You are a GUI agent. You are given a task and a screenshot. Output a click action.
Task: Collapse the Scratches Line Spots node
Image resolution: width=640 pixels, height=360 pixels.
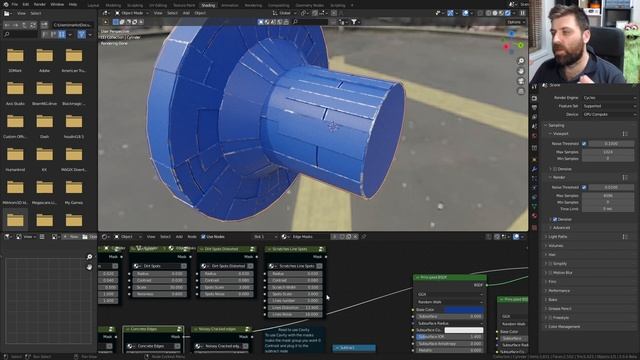269,249
